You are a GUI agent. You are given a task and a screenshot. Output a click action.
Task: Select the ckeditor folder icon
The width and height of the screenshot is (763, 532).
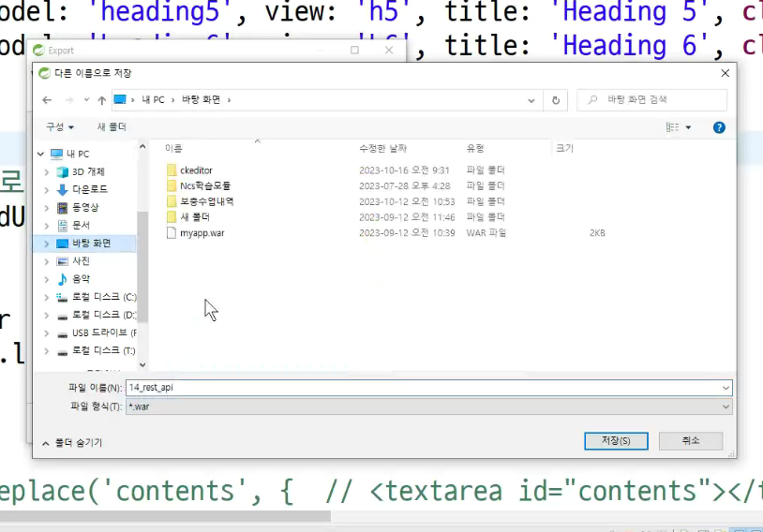click(x=172, y=170)
